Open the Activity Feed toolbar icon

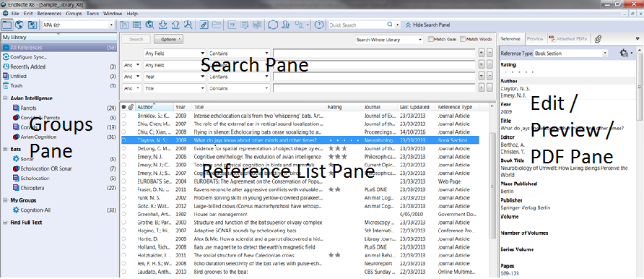300,25
